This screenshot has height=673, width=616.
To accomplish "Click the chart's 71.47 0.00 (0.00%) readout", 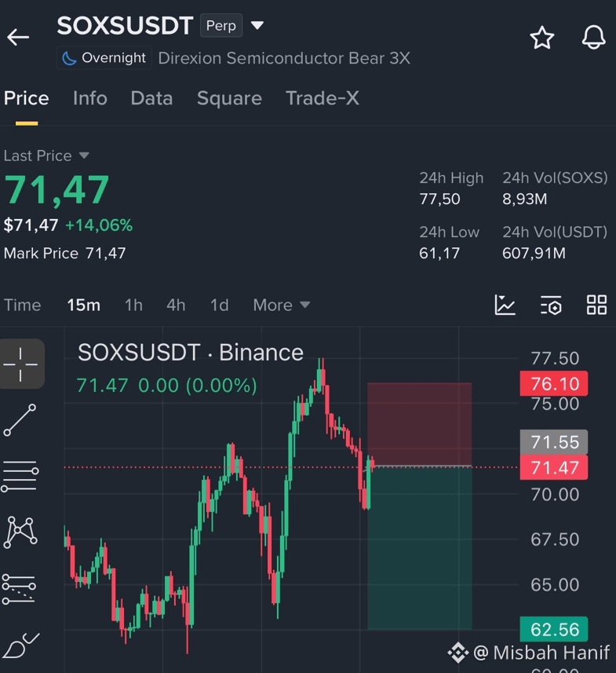I will coord(167,386).
